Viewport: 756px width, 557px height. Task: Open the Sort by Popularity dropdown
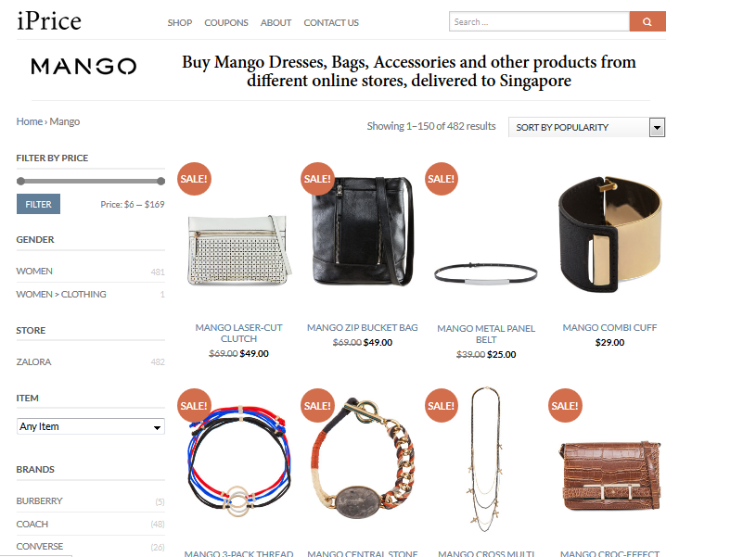click(587, 127)
